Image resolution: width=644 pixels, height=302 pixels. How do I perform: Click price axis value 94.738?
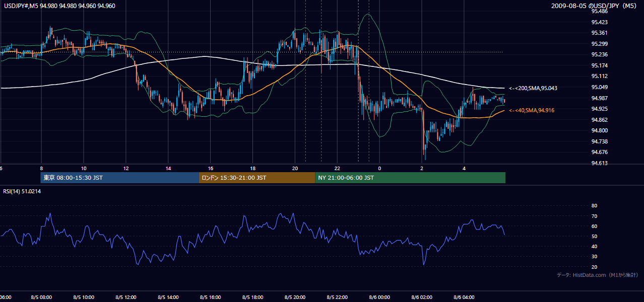[x=600, y=141]
